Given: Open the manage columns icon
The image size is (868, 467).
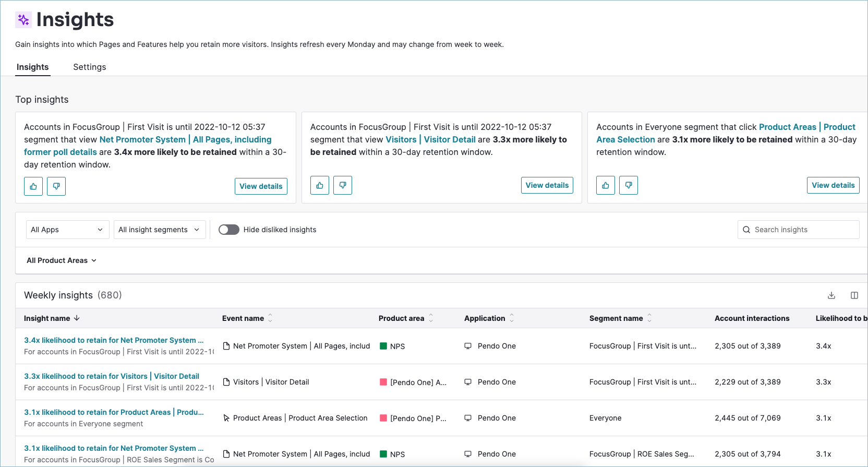Looking at the screenshot, I should pos(854,295).
